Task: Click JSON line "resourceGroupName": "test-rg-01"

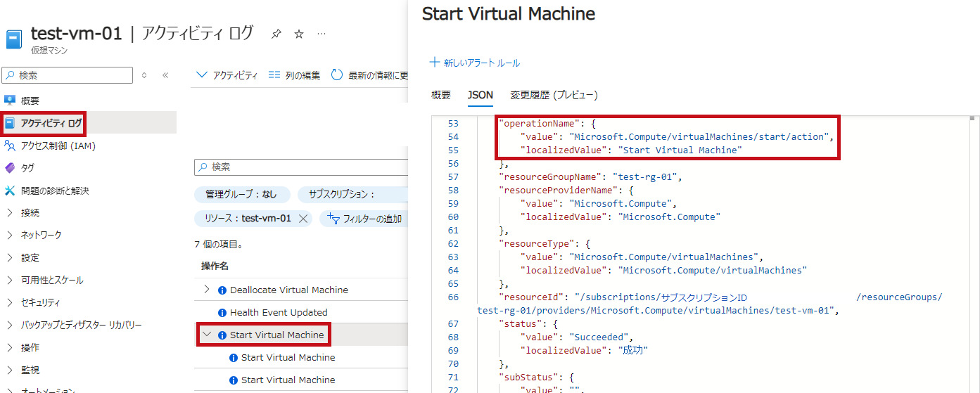Action: (590, 176)
